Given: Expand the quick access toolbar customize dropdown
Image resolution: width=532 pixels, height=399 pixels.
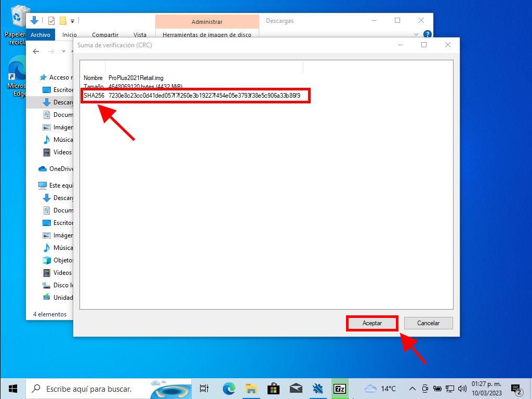Looking at the screenshot, I should [x=72, y=21].
